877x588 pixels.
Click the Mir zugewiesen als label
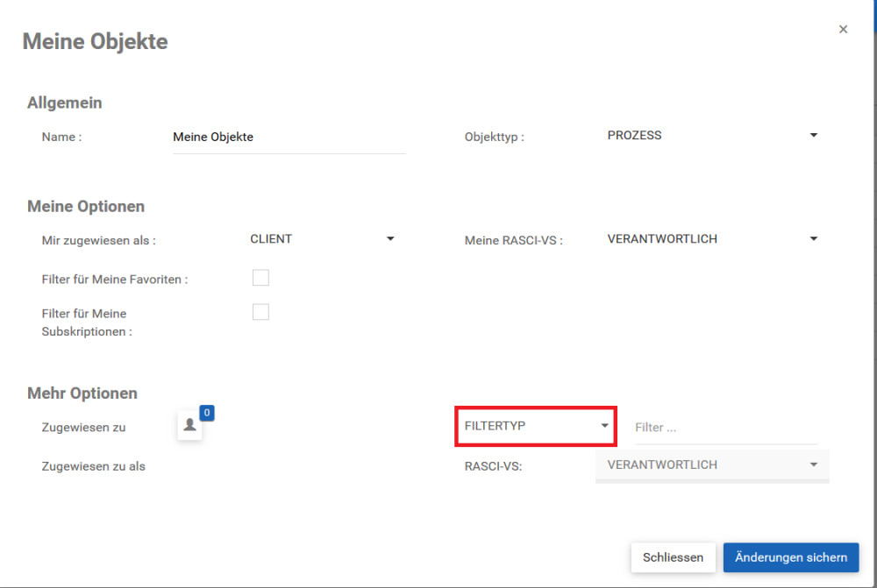(99, 240)
